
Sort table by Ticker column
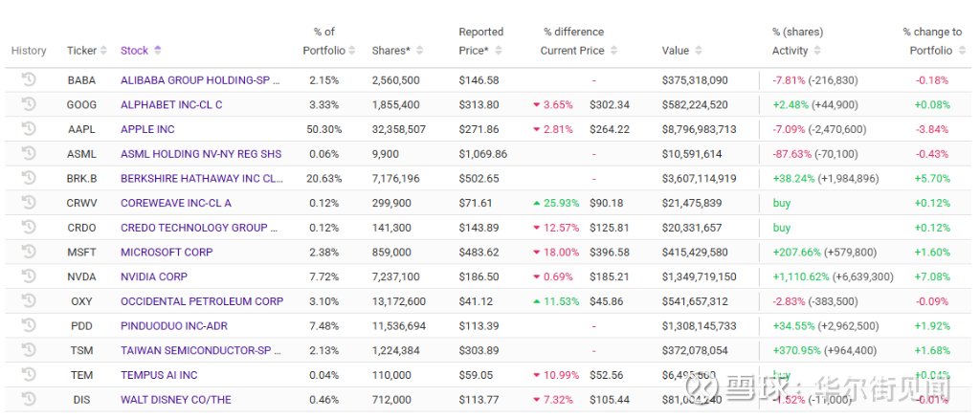tap(81, 51)
